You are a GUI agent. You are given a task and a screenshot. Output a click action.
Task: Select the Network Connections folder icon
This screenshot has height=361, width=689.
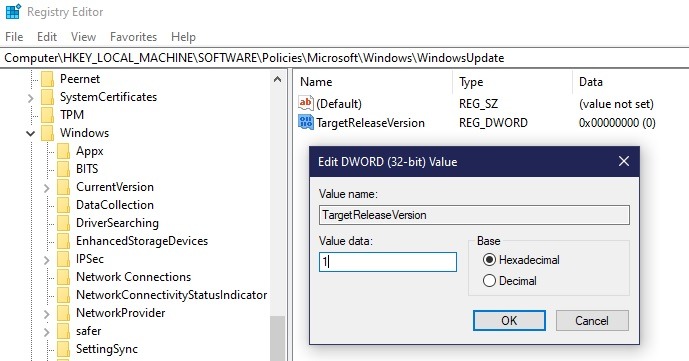pyautogui.click(x=63, y=277)
